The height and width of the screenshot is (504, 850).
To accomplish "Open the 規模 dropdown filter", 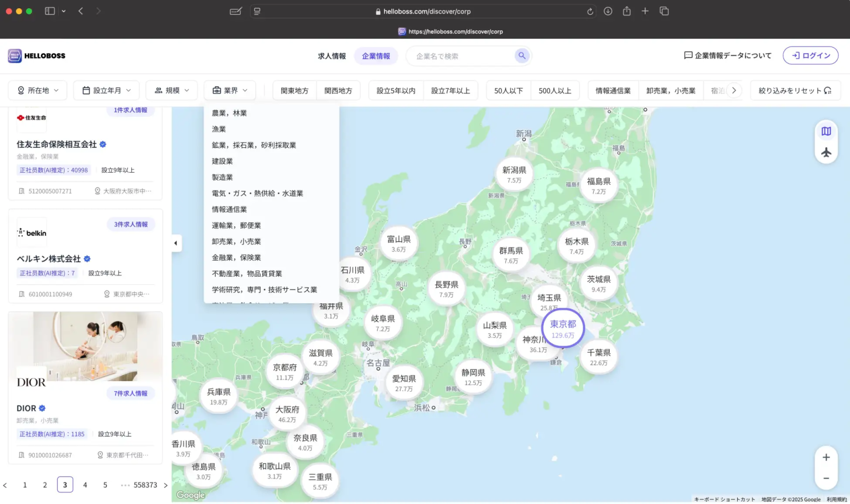I will tap(172, 91).
